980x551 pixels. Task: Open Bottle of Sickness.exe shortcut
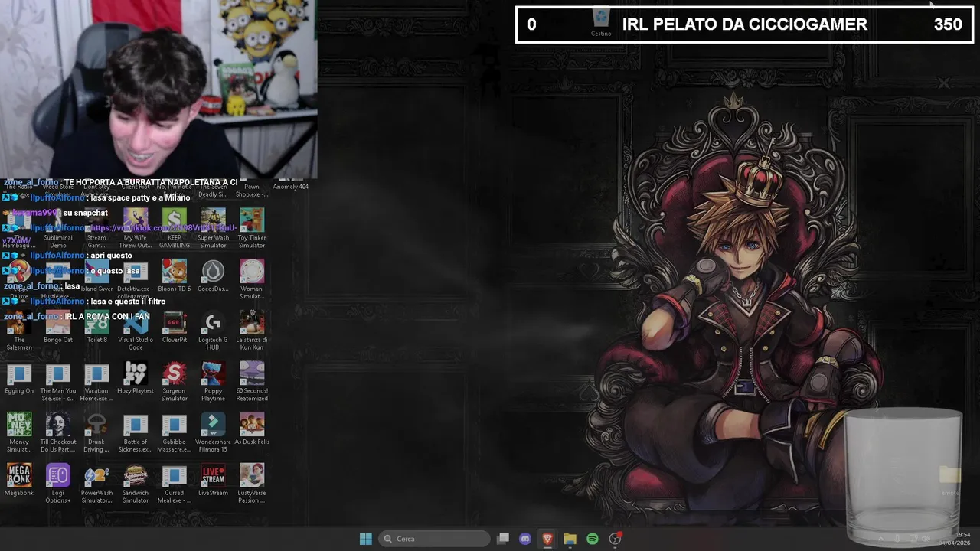point(136,432)
